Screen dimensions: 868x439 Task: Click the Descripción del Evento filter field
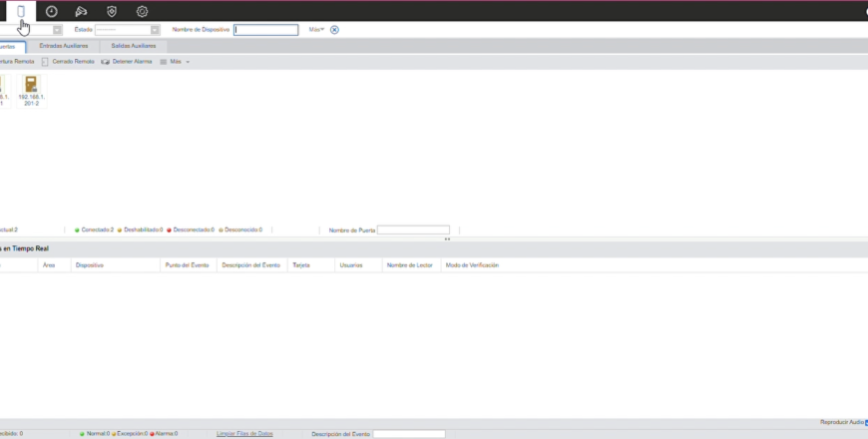pos(409,434)
